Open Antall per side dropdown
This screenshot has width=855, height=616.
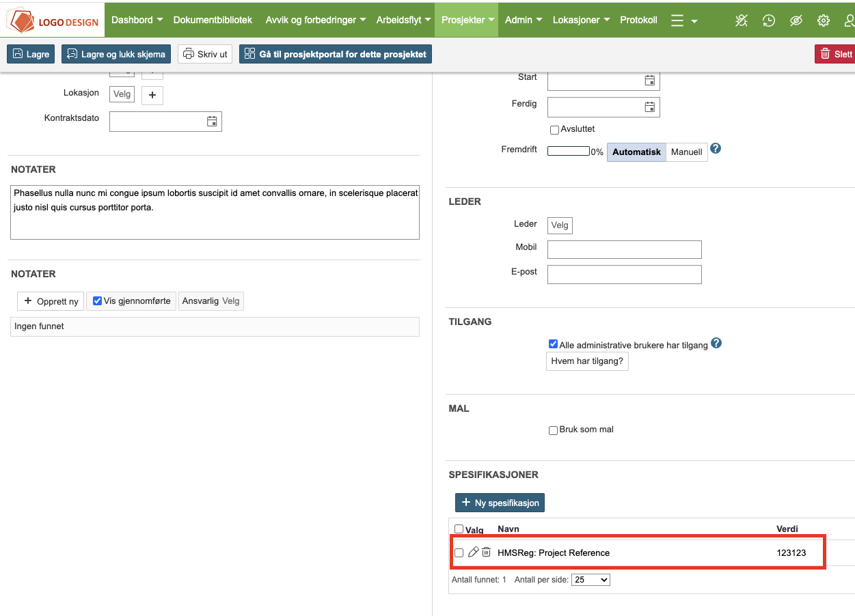tap(590, 580)
